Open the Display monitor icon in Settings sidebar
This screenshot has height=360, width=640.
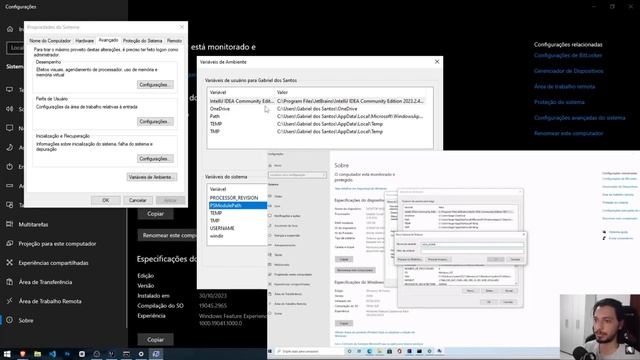[10, 89]
